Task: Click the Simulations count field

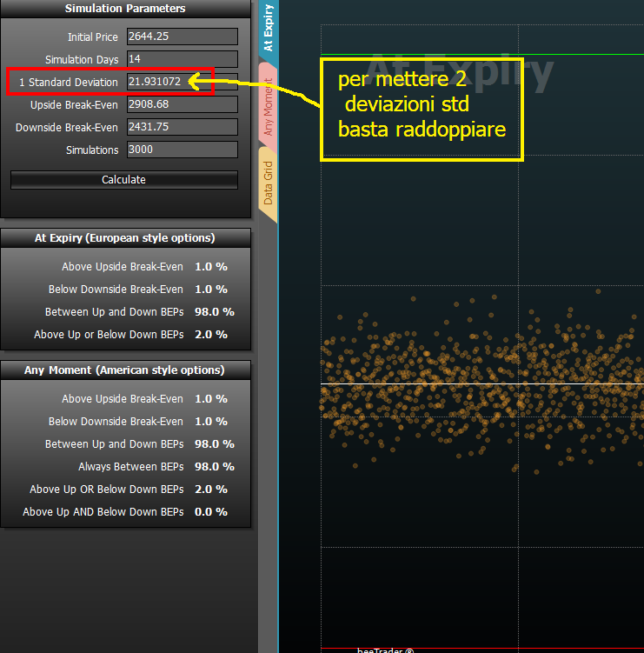Action: click(183, 150)
